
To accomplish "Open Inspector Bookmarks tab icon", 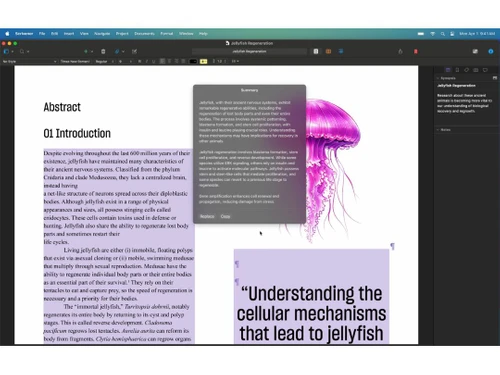I will [x=457, y=70].
